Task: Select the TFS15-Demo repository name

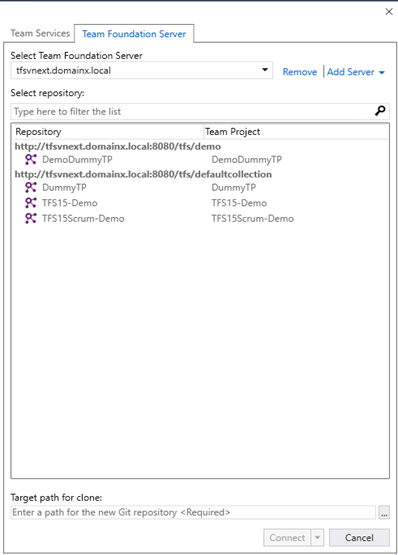Action: point(70,203)
